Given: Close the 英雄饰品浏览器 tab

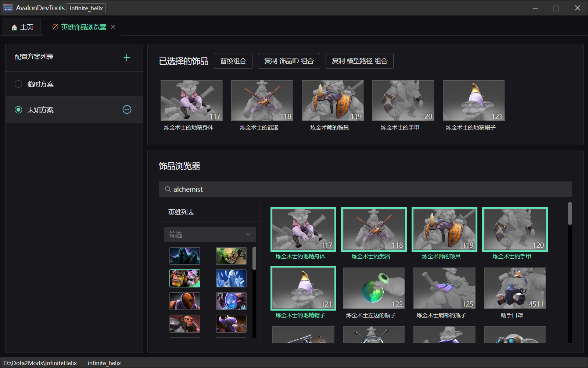Looking at the screenshot, I should tap(113, 27).
